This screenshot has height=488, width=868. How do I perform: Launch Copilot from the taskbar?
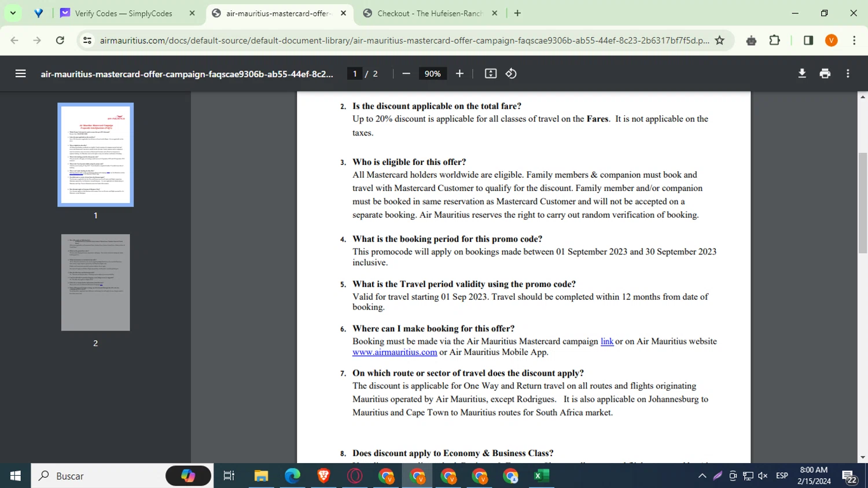pos(189,476)
